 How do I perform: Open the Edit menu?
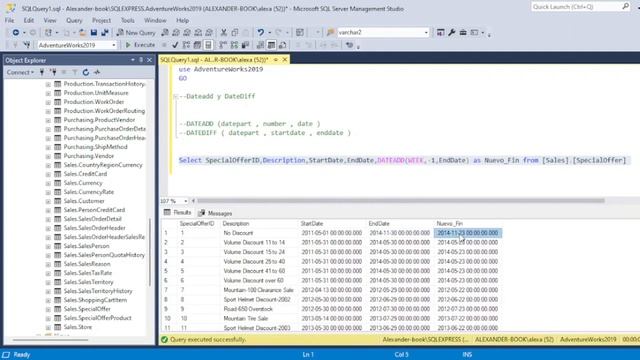(x=29, y=20)
